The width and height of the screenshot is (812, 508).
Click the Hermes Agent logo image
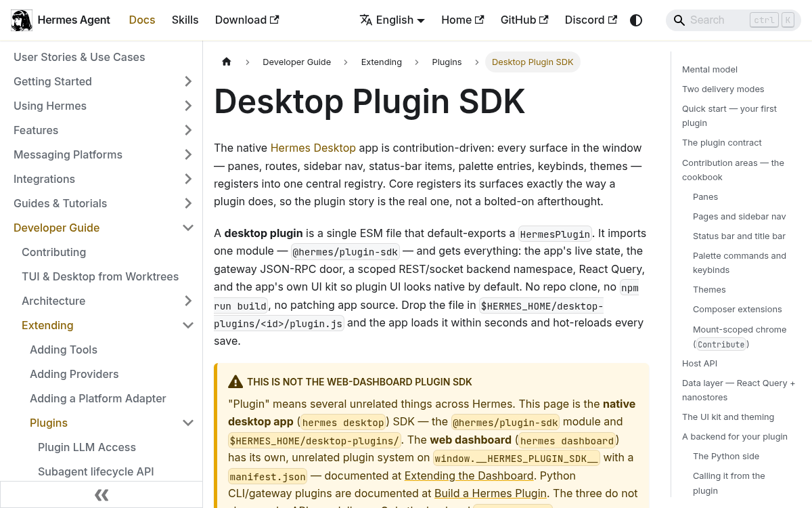(x=22, y=20)
